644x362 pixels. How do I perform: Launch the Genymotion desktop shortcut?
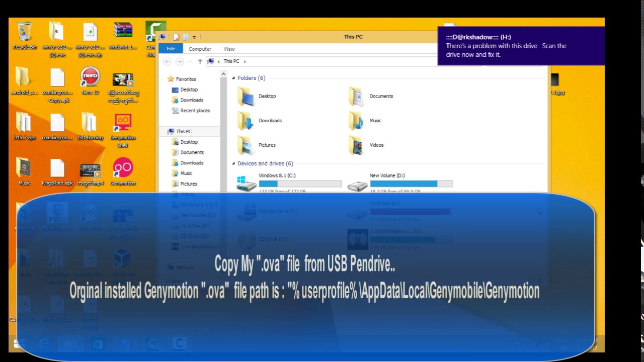point(123,171)
